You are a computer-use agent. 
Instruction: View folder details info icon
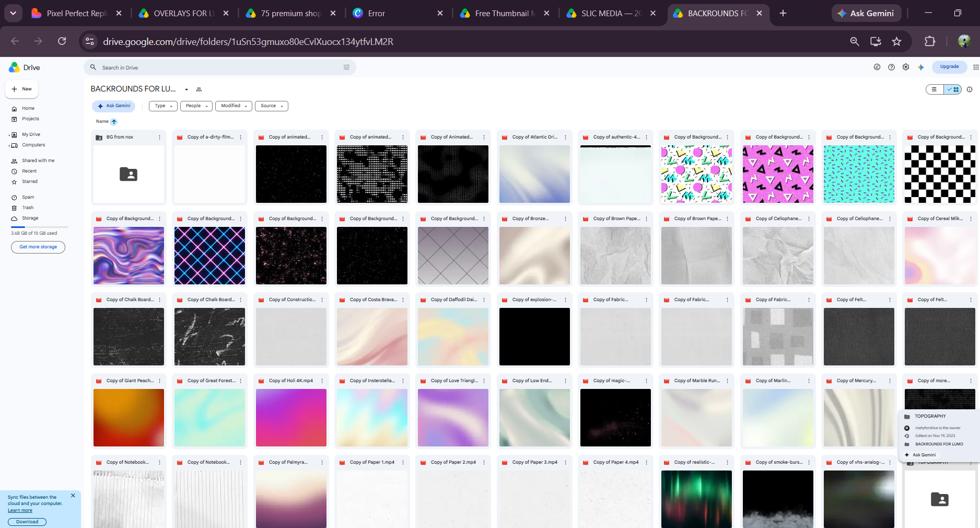point(970,89)
